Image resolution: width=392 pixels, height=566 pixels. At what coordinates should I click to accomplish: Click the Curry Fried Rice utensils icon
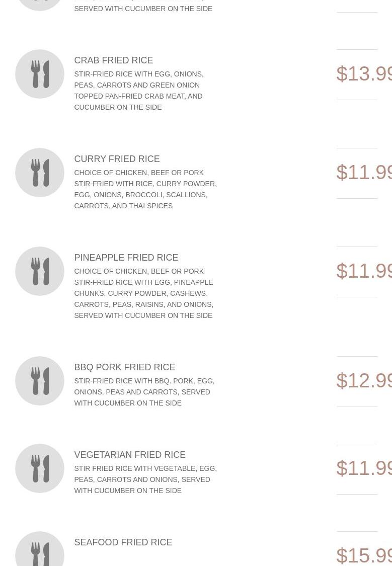tap(40, 173)
